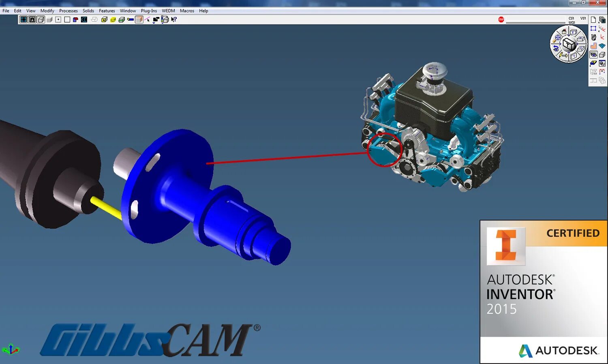The height and width of the screenshot is (364, 608).
Task: Click the red bracket hash icon
Action: (602, 71)
